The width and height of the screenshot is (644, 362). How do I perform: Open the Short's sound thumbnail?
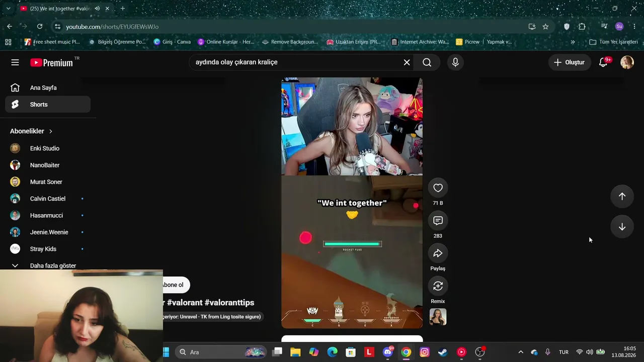(x=438, y=317)
